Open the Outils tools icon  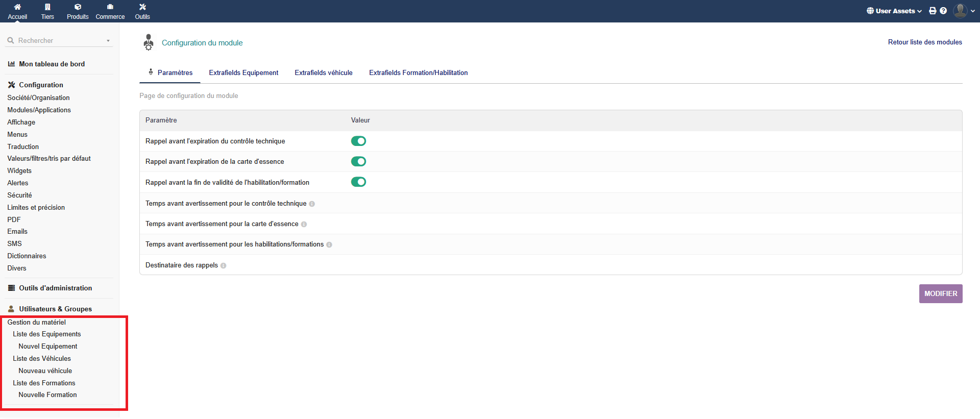tap(142, 7)
